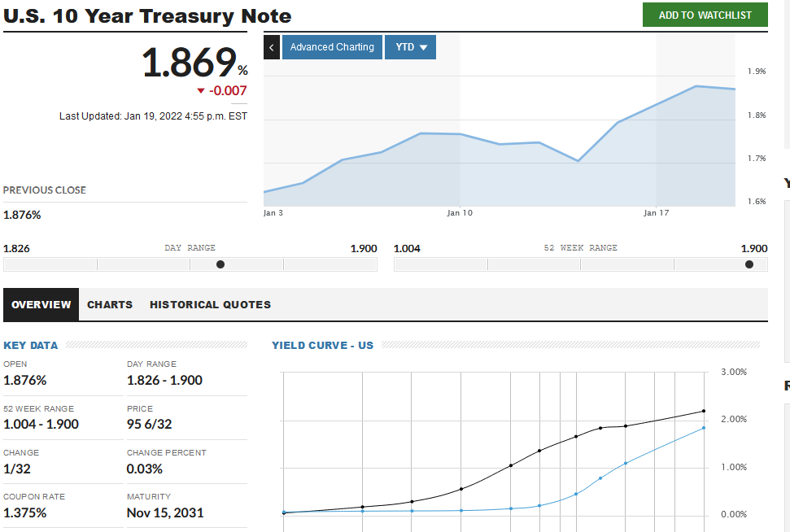
Task: Click the Maturity date Nov 15, 2031
Action: (x=165, y=512)
